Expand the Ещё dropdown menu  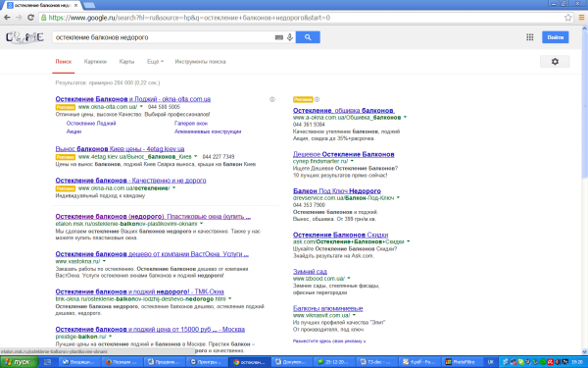[155, 62]
